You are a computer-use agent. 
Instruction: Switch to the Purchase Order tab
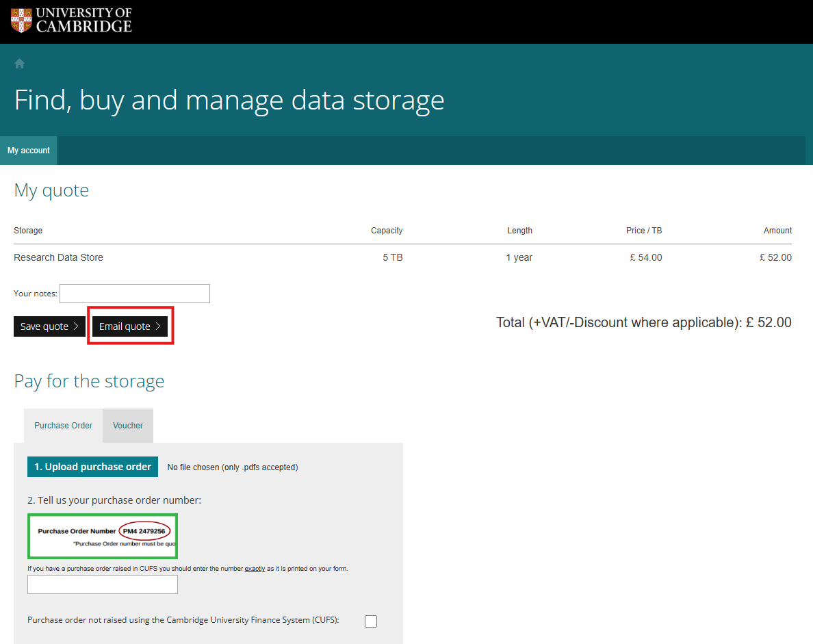[63, 426]
